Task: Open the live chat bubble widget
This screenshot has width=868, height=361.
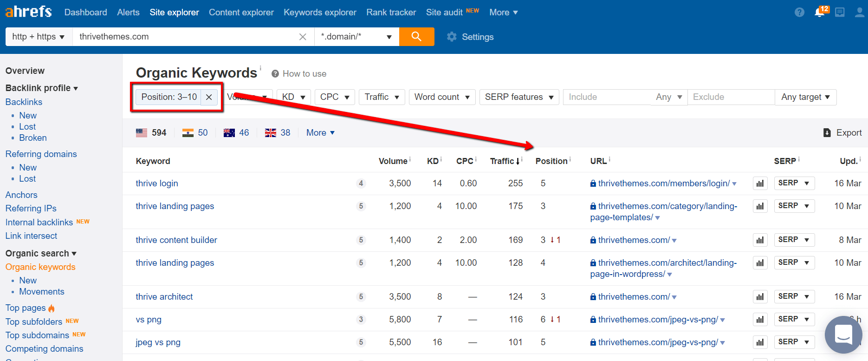Action: pos(843,335)
